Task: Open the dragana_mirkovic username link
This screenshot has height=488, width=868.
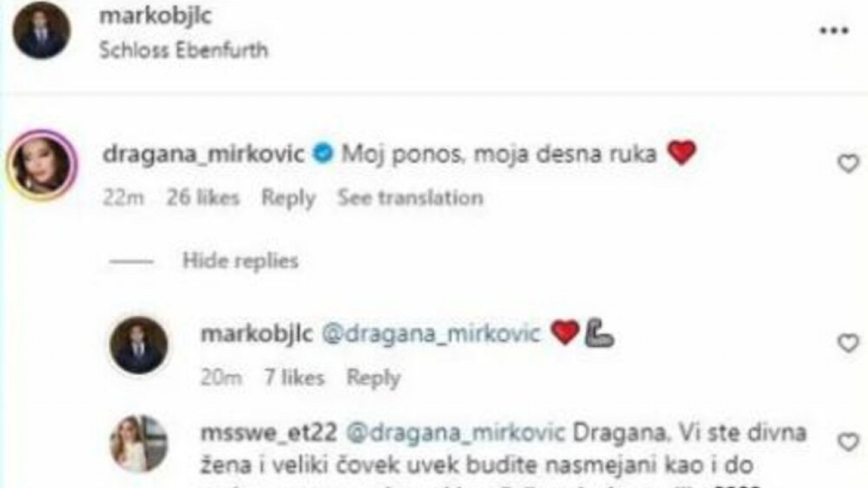Action: (203, 155)
